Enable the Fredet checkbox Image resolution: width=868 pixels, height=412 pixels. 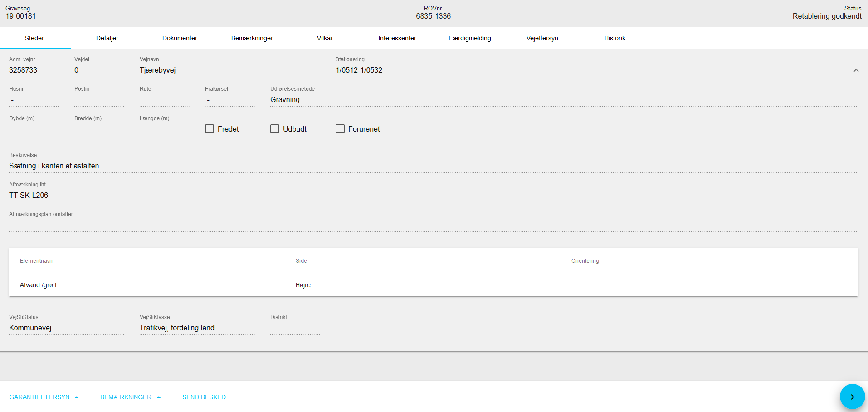click(210, 129)
